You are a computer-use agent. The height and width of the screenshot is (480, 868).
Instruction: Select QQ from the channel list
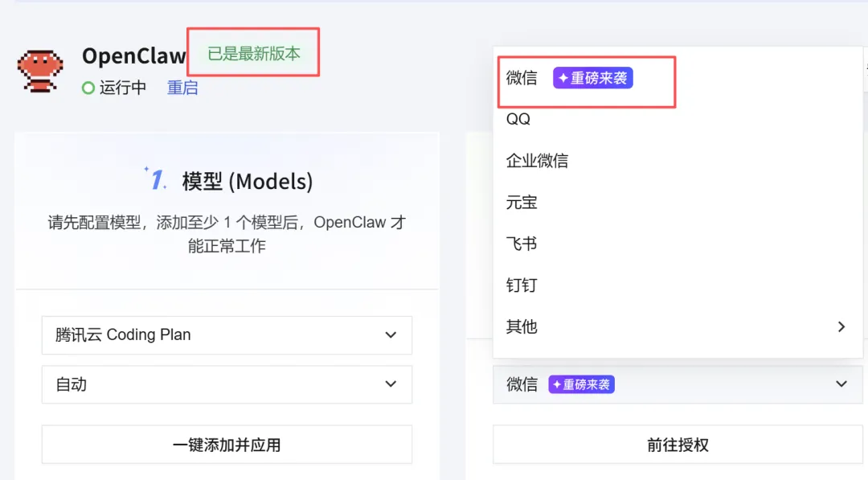(518, 119)
